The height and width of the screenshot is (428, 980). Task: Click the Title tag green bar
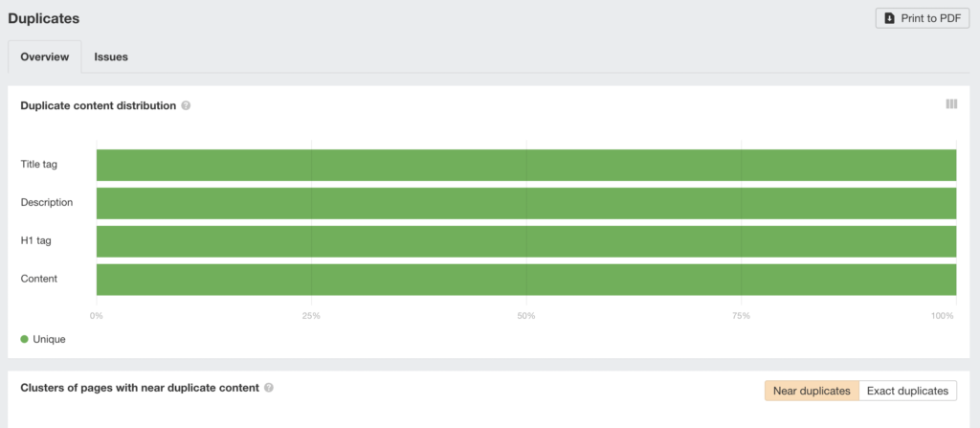click(x=526, y=165)
